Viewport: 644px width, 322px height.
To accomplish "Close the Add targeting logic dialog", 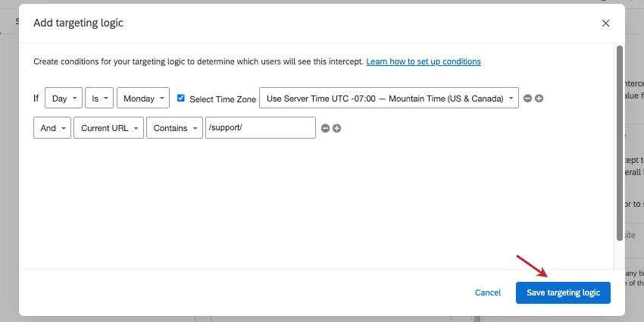I will 605,23.
